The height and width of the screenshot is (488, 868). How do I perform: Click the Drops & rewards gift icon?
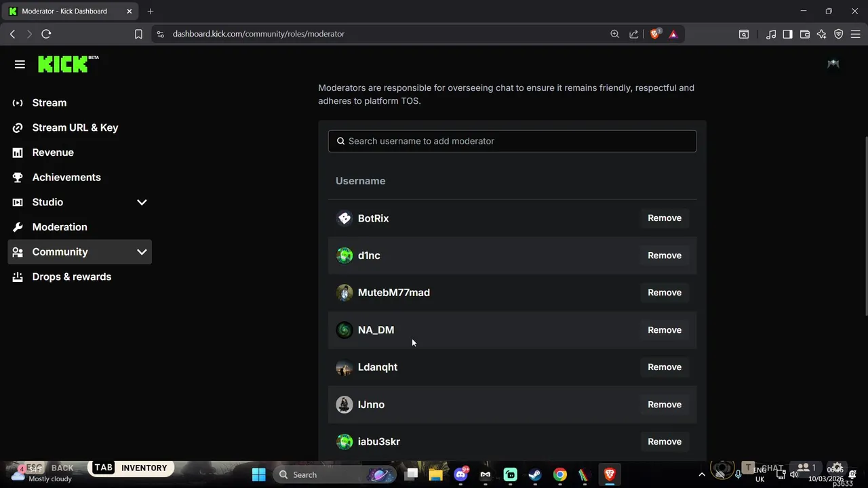pos(18,277)
